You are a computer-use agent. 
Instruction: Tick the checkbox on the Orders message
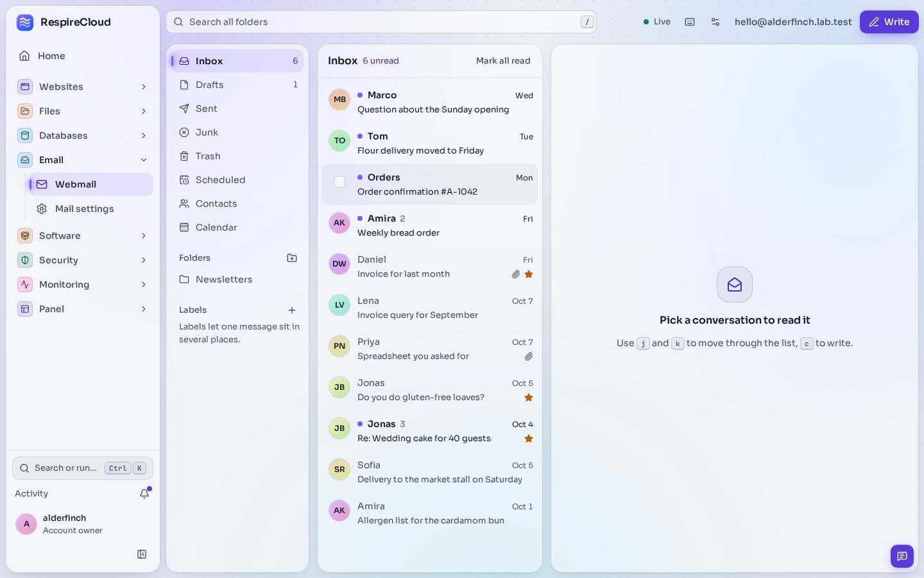tap(339, 182)
